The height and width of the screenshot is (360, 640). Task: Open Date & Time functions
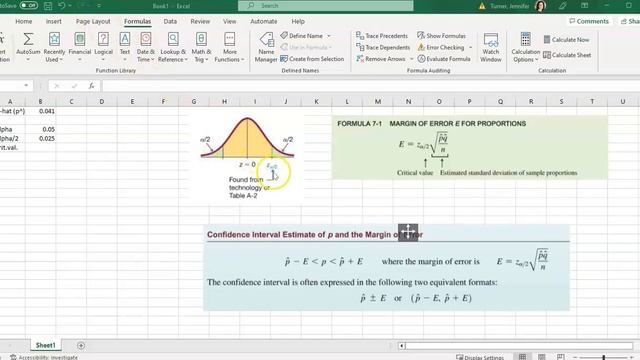[x=146, y=47]
